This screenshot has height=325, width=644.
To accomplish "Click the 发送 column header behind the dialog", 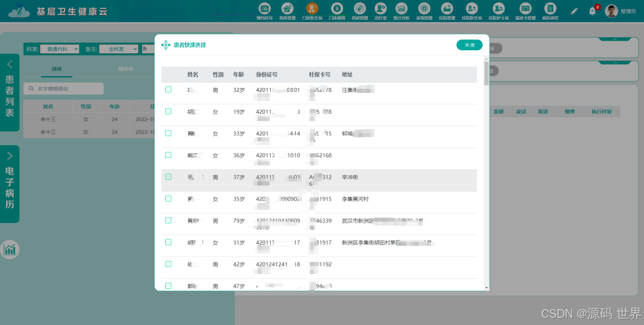I will pos(543,112).
